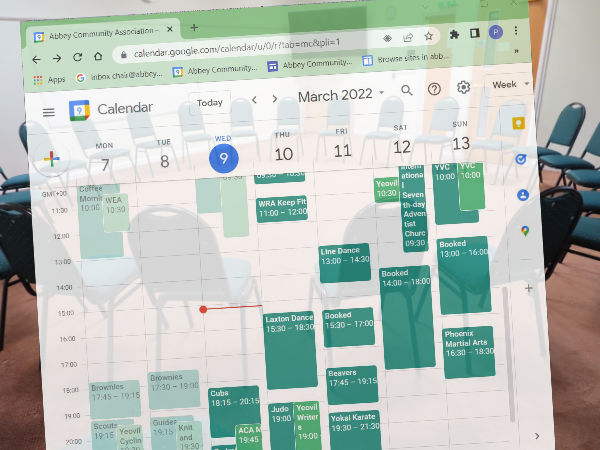Go to previous week arrow
Viewport: 600px width, 450px height.
pos(254,99)
